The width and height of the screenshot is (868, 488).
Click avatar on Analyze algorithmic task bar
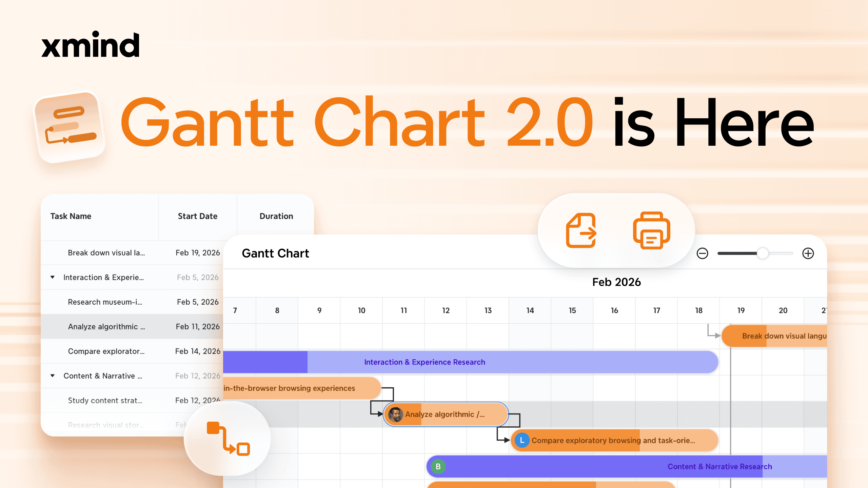click(395, 414)
